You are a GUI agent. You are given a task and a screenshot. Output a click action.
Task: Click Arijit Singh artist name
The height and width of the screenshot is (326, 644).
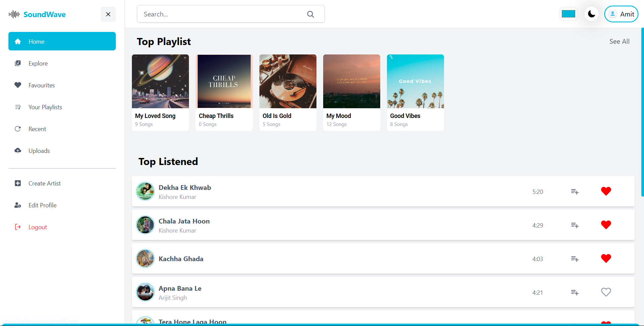tap(173, 298)
